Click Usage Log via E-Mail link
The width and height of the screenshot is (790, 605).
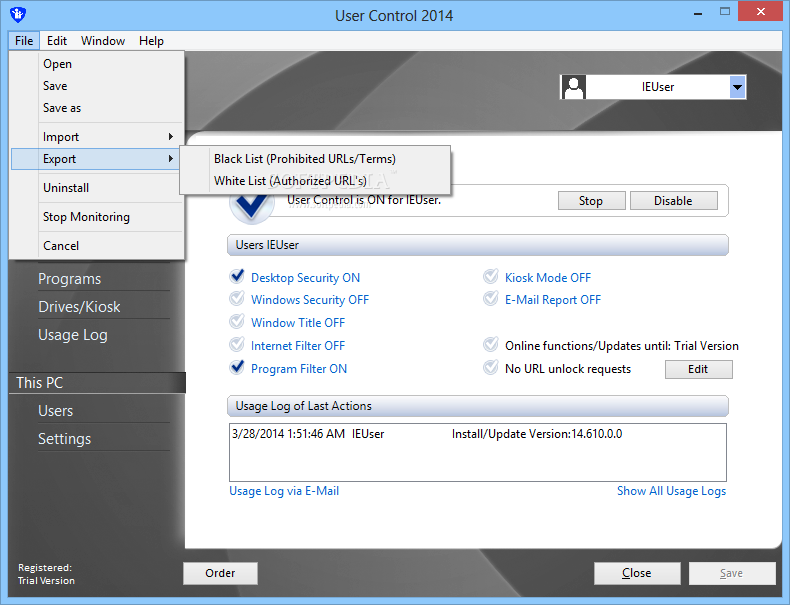[x=284, y=491]
